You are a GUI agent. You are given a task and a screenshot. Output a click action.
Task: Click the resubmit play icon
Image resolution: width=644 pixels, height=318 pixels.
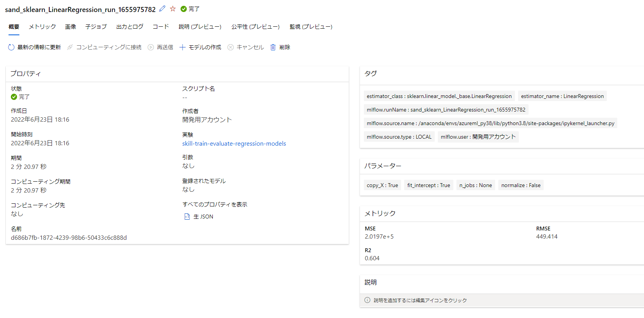(151, 47)
